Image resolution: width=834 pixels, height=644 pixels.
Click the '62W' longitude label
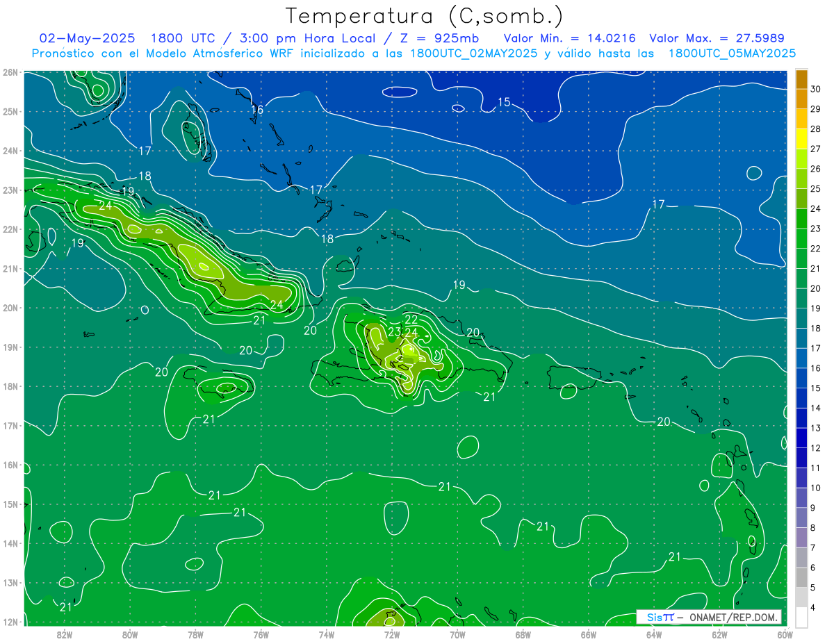[719, 634]
